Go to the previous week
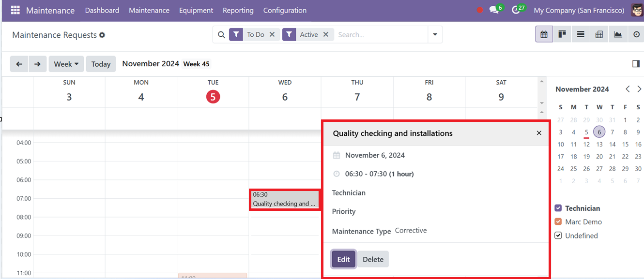This screenshot has height=279, width=644. coord(19,64)
